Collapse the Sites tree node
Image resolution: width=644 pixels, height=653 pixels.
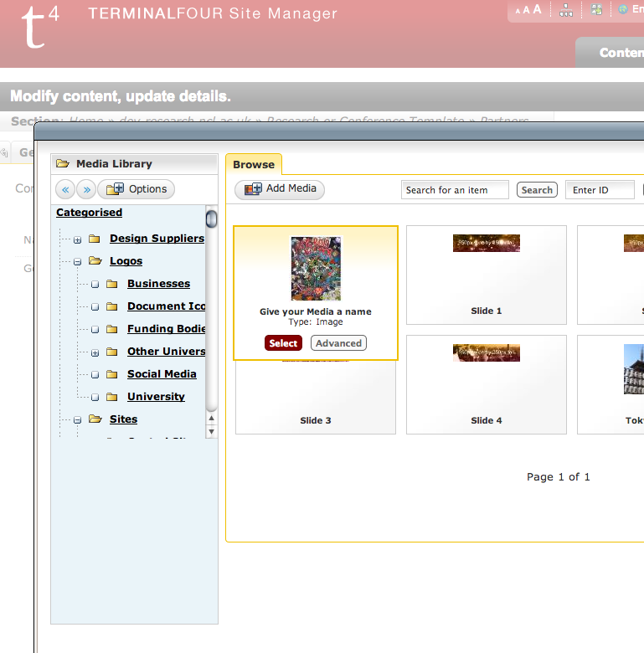(77, 420)
